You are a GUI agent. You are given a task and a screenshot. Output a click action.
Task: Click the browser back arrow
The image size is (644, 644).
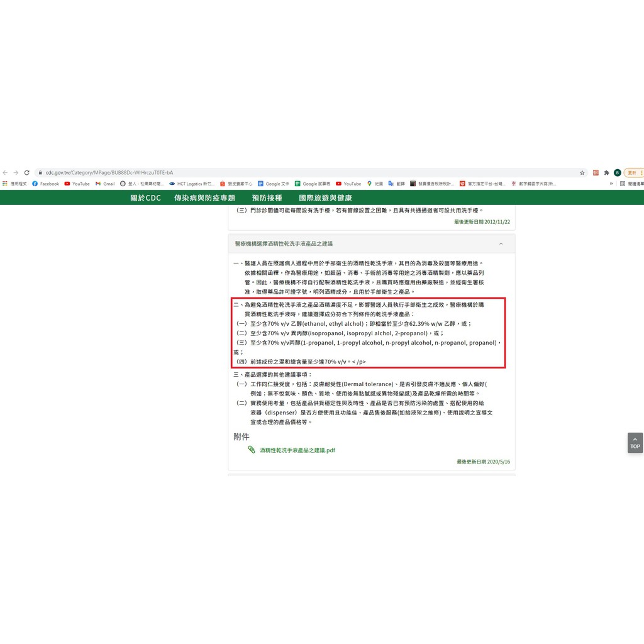[6, 172]
